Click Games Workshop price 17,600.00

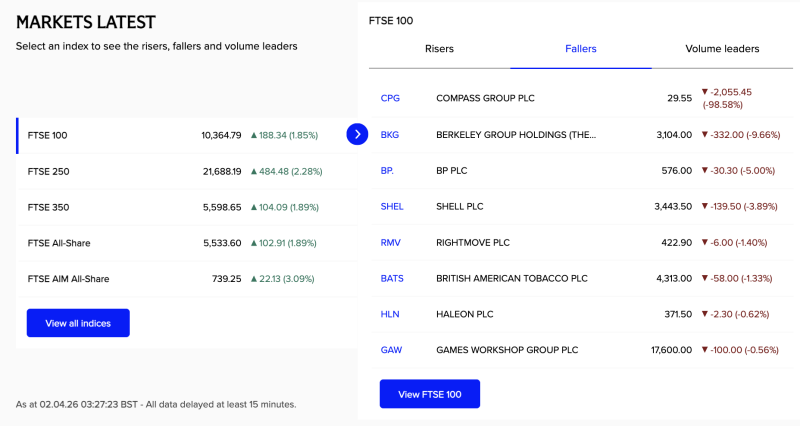[671, 349]
